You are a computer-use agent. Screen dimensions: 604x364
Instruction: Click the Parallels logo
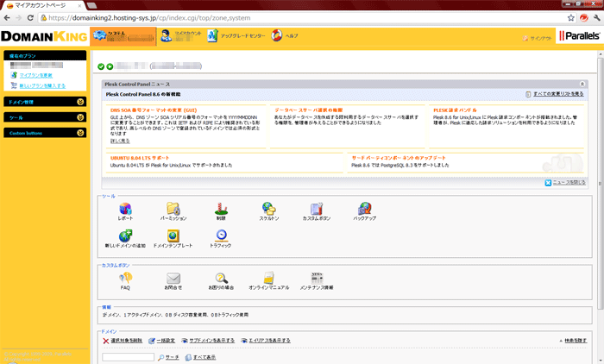(x=579, y=36)
